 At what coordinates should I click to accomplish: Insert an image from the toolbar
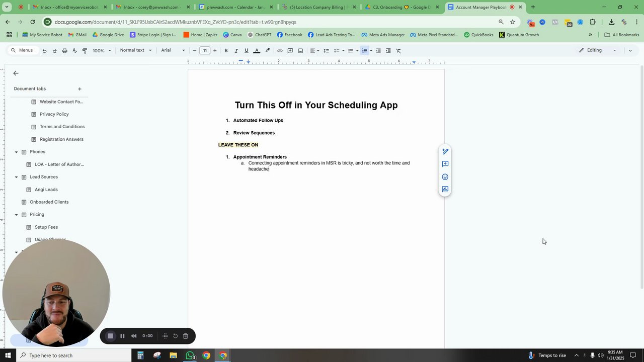pos(300,51)
